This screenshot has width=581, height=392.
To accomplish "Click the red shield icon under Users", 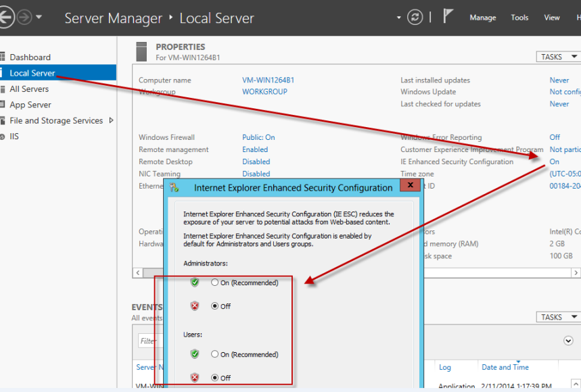I will (195, 378).
